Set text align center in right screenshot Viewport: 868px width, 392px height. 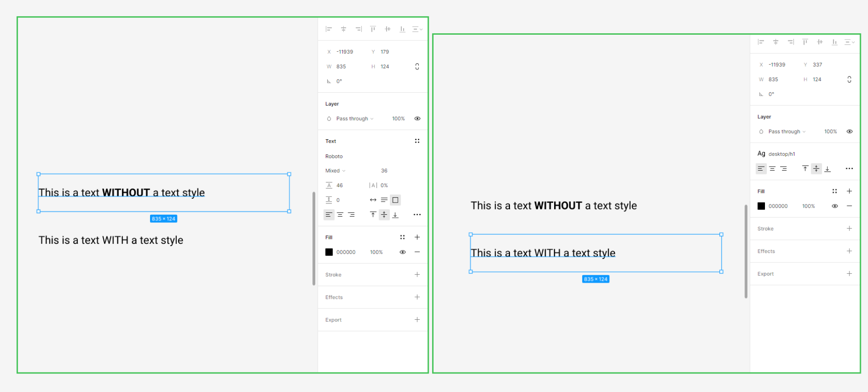click(772, 169)
